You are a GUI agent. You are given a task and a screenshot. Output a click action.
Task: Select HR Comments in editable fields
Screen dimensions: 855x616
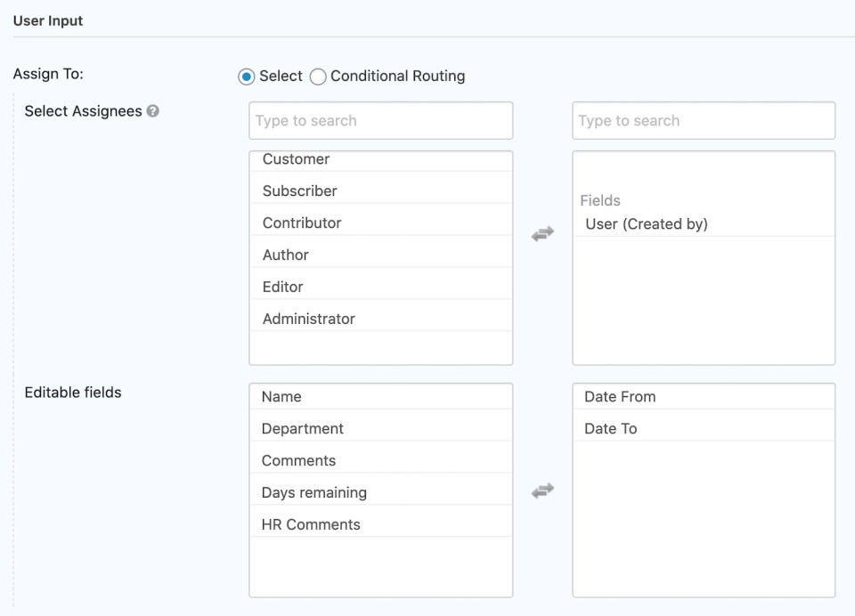(x=311, y=525)
